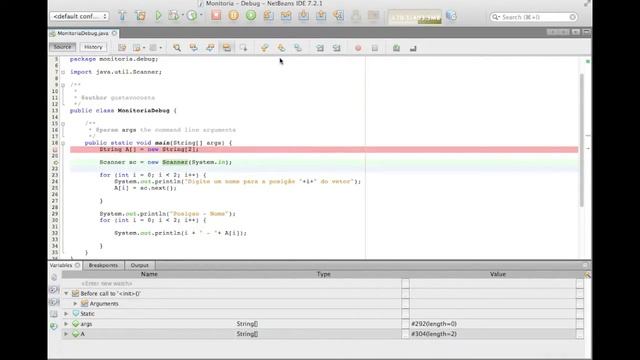Close the MonitoriaDebug.java tab
This screenshot has height=360, width=640.
(114, 33)
